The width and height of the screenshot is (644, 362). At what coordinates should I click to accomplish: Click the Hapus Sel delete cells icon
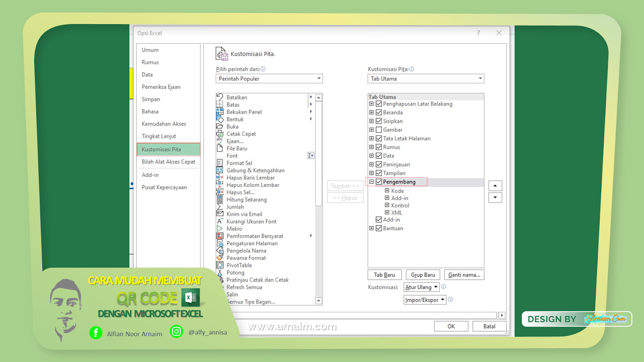[x=220, y=192]
